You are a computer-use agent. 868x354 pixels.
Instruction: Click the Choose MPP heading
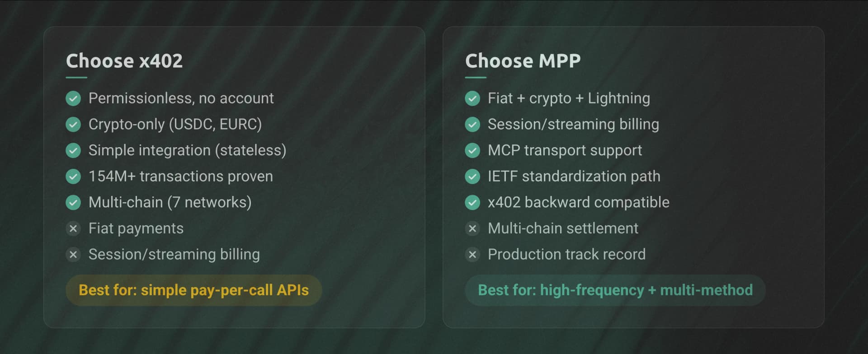(x=523, y=61)
